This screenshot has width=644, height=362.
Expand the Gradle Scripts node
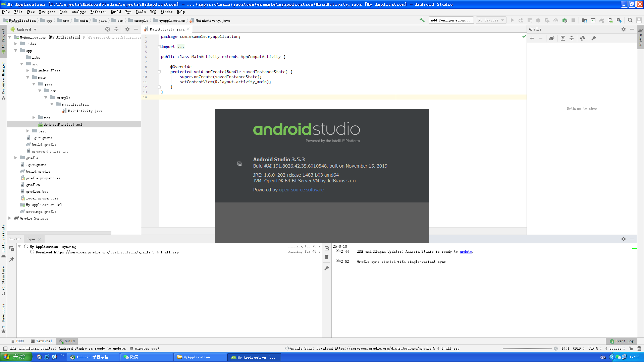pyautogui.click(x=9, y=218)
